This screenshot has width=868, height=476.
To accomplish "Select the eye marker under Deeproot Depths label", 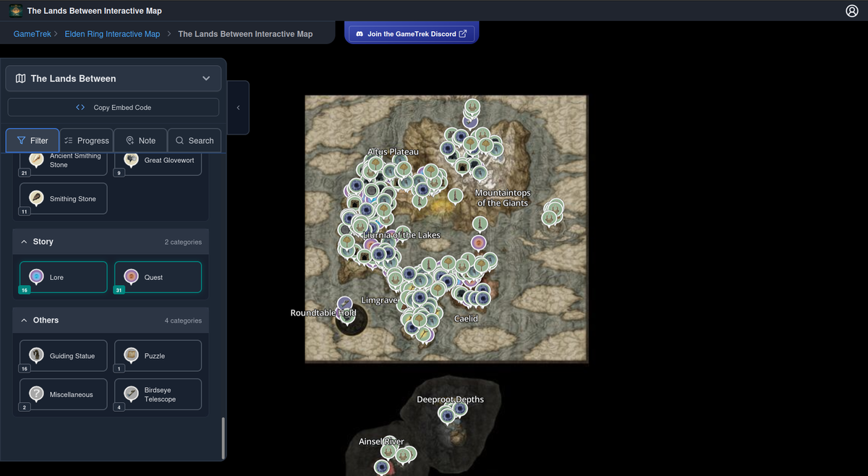I will (x=447, y=416).
